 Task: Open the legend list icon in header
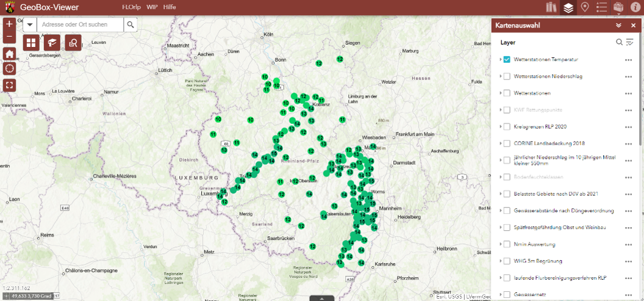601,8
